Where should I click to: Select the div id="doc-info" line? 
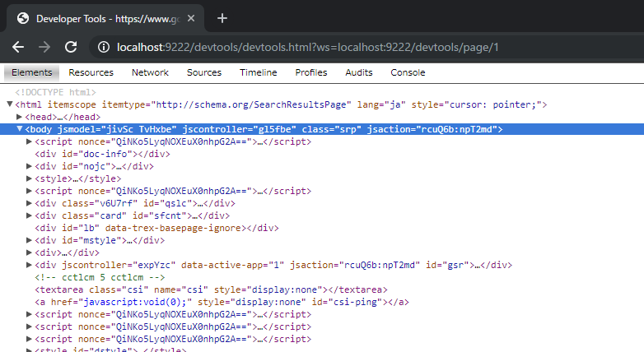click(102, 154)
